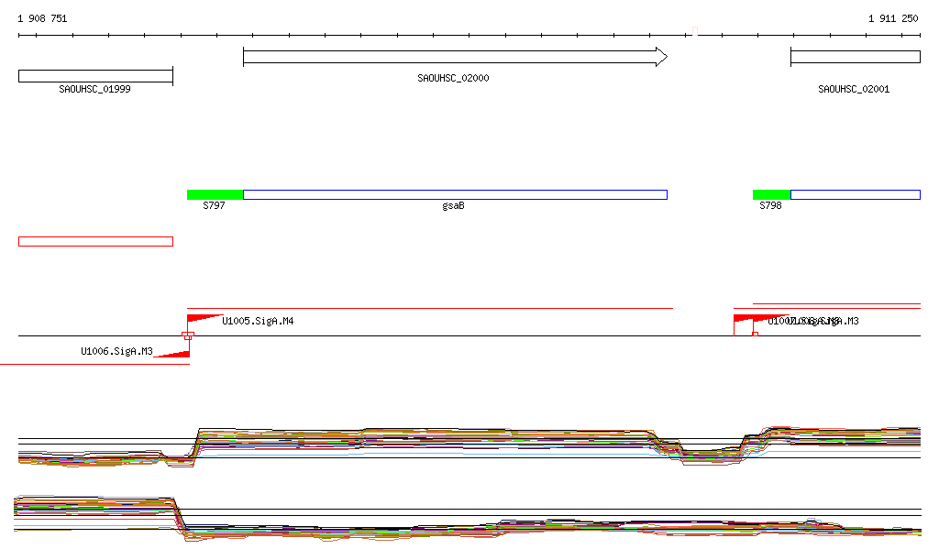Click the green S798 segment
Viewport: 939px width, 560px height.
771,194
